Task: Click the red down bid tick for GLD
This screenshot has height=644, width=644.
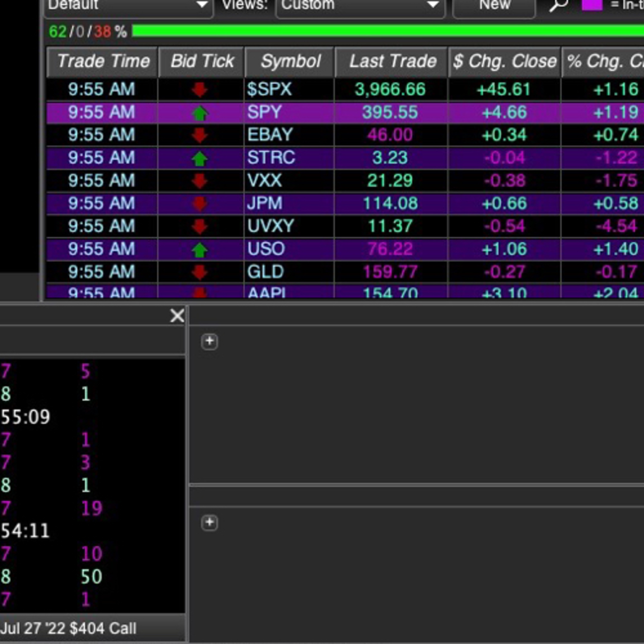Action: 200,272
